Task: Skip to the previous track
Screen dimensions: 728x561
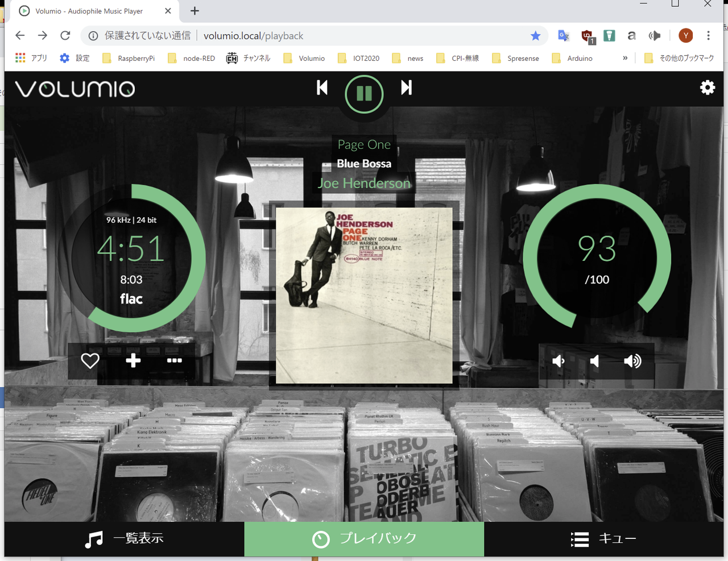Action: 322,88
